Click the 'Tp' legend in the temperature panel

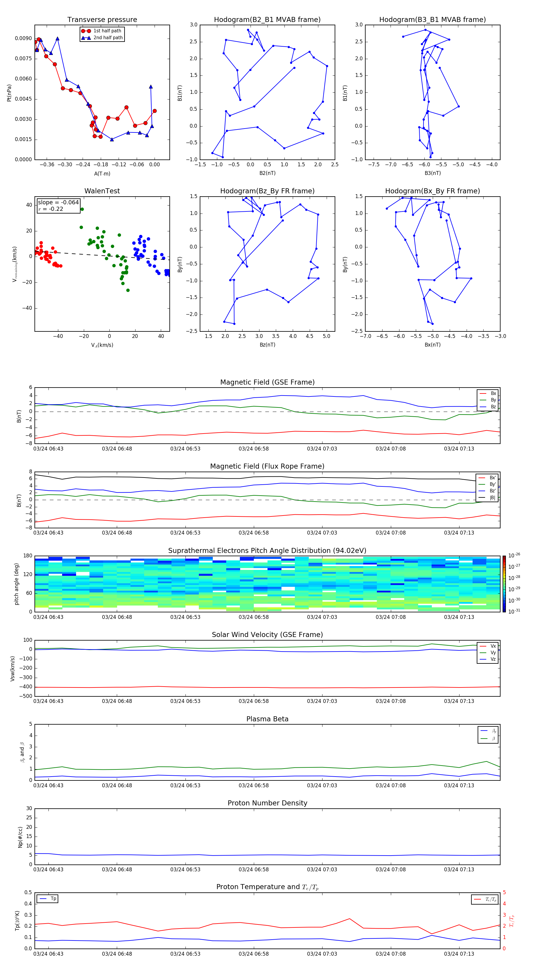[48, 899]
